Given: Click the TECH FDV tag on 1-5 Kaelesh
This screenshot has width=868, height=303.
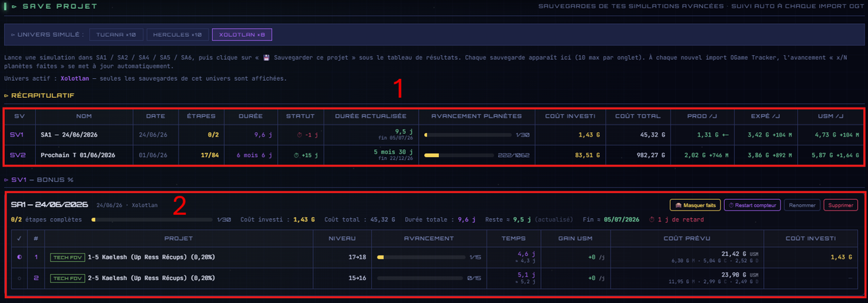Looking at the screenshot, I should pos(67,258).
